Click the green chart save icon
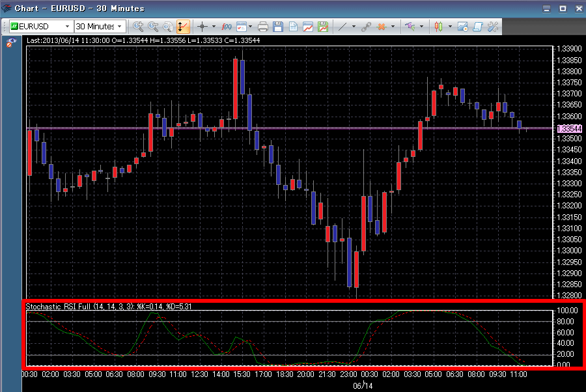 point(323,27)
